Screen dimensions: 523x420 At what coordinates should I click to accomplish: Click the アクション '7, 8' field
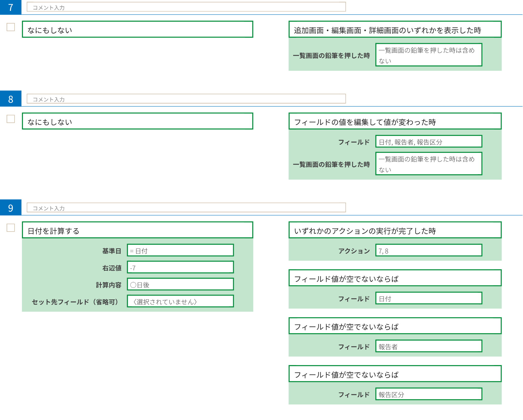(429, 250)
